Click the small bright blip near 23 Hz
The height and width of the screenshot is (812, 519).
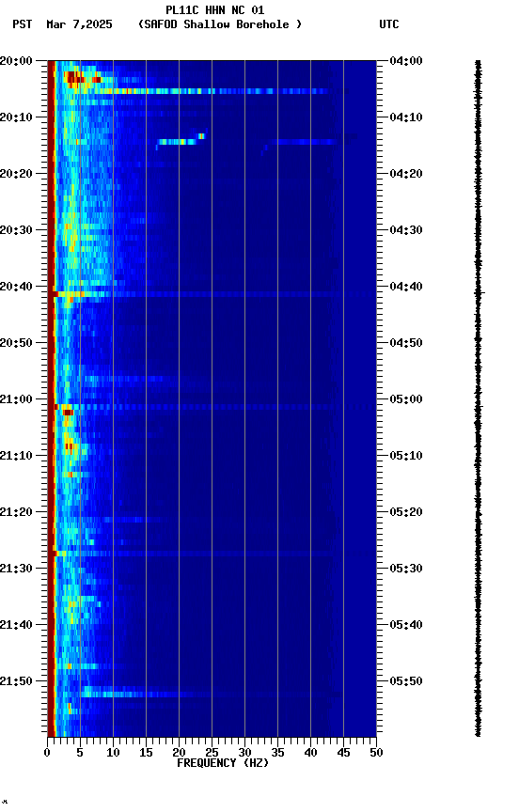[201, 136]
